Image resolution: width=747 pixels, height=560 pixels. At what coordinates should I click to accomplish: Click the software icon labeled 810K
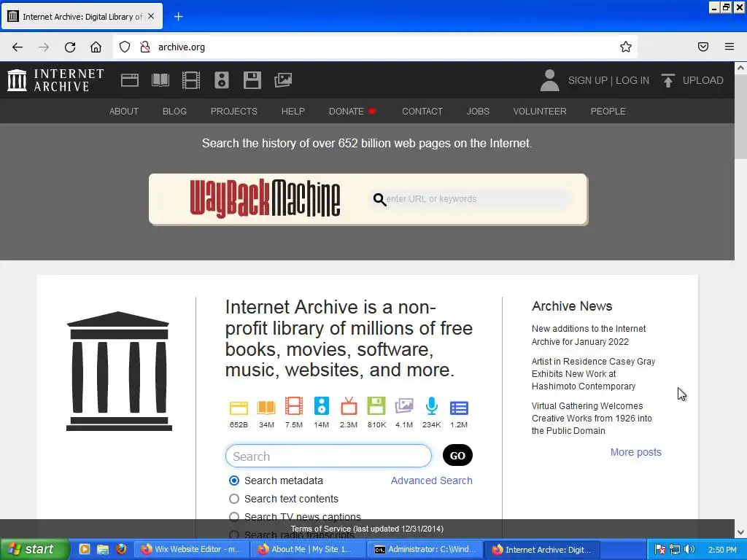point(376,407)
